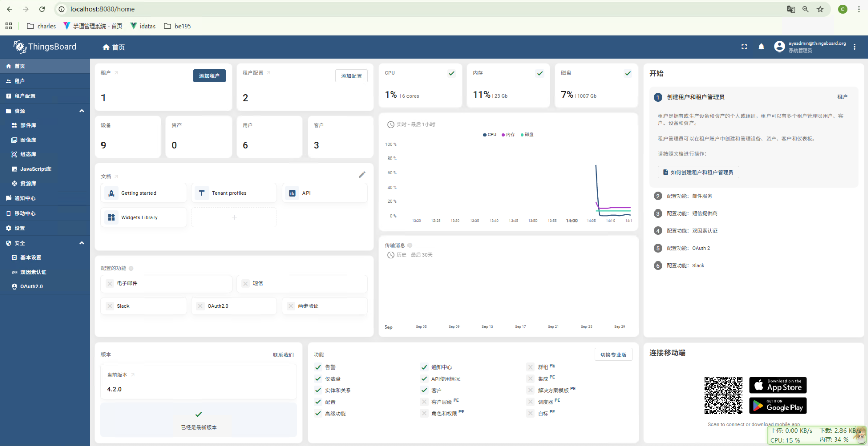868x446 pixels.
Task: Scan the mobile app QR code
Action: 723,396
